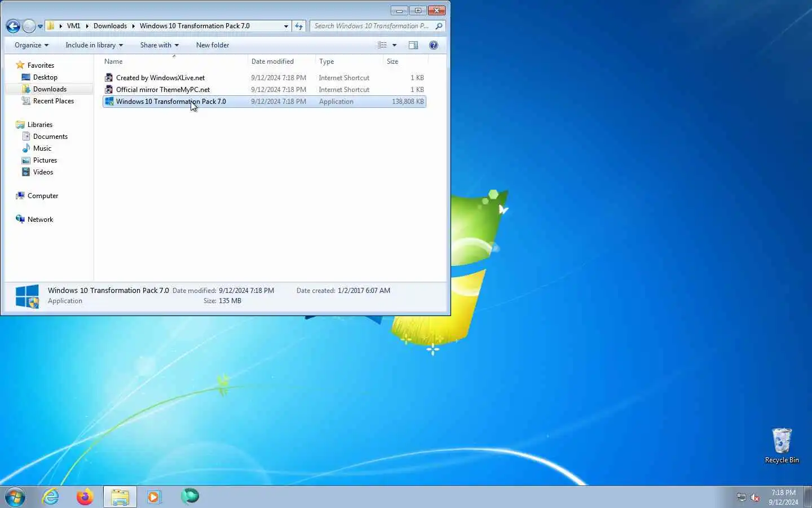Click Windows Explorer taskbar button
The image size is (812, 508).
(x=120, y=497)
